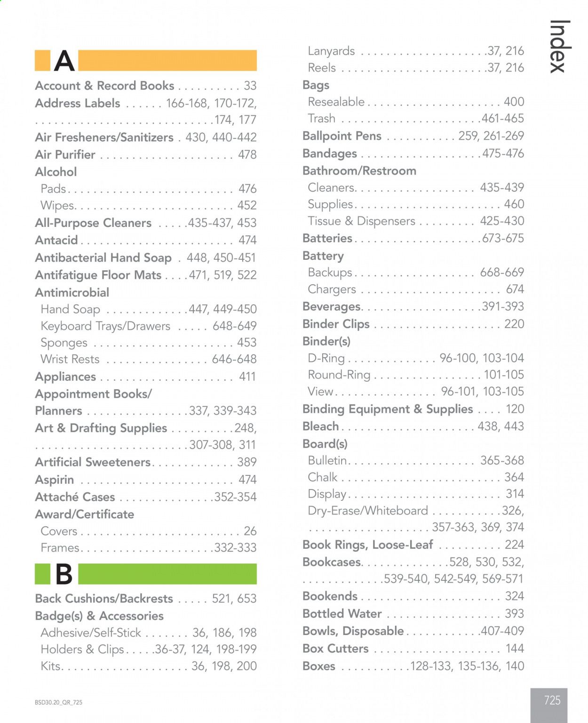588x723 pixels.
Task: Select the Alcohol Wipes sub-entry
Action: tap(149, 206)
